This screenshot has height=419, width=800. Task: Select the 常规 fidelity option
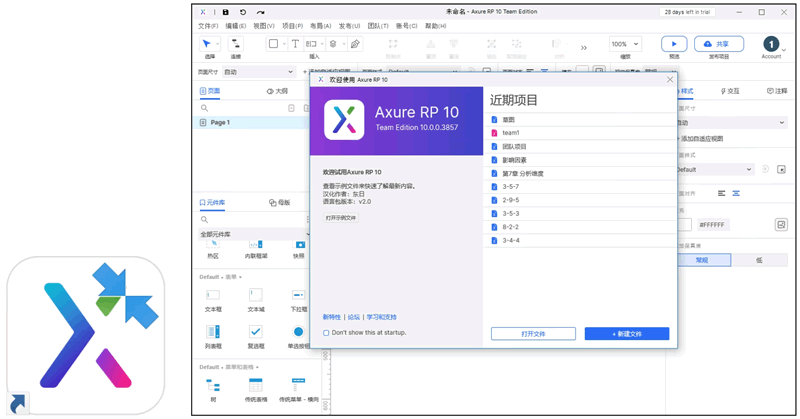(703, 260)
